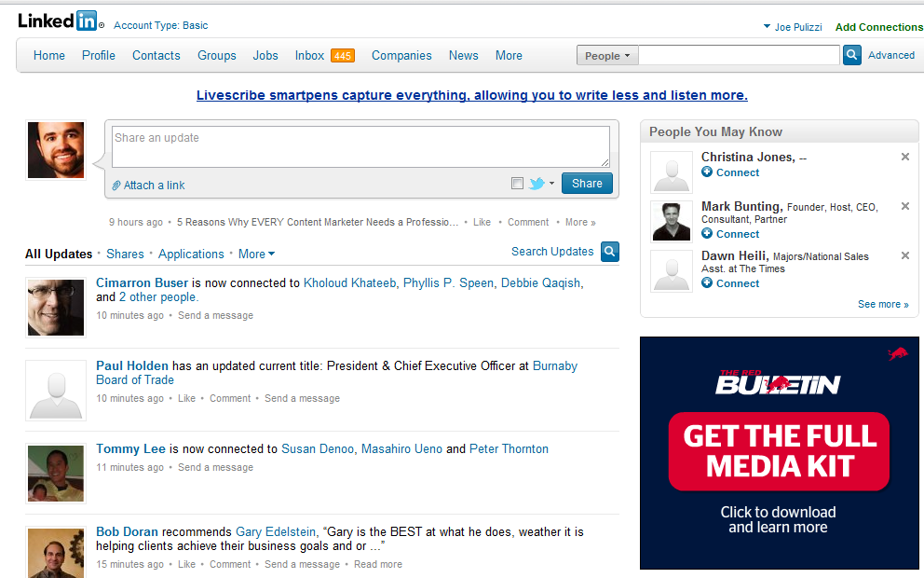This screenshot has height=578, width=924.
Task: Click Add Connections link
Action: (x=879, y=27)
